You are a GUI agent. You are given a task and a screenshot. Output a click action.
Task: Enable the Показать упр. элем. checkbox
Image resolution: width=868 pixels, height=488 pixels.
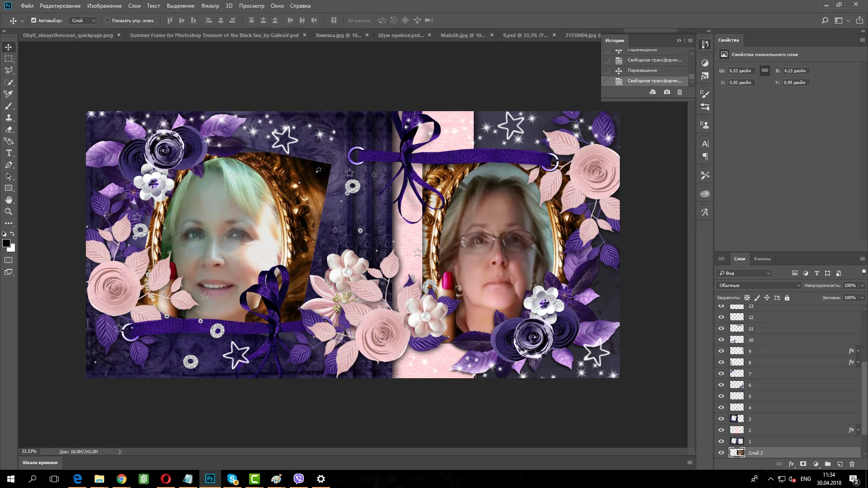tap(107, 20)
